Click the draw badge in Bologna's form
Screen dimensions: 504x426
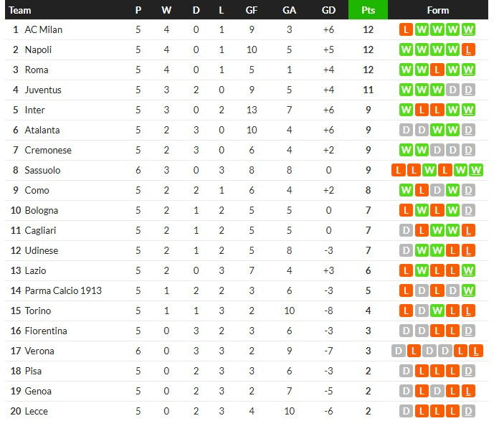(x=468, y=210)
